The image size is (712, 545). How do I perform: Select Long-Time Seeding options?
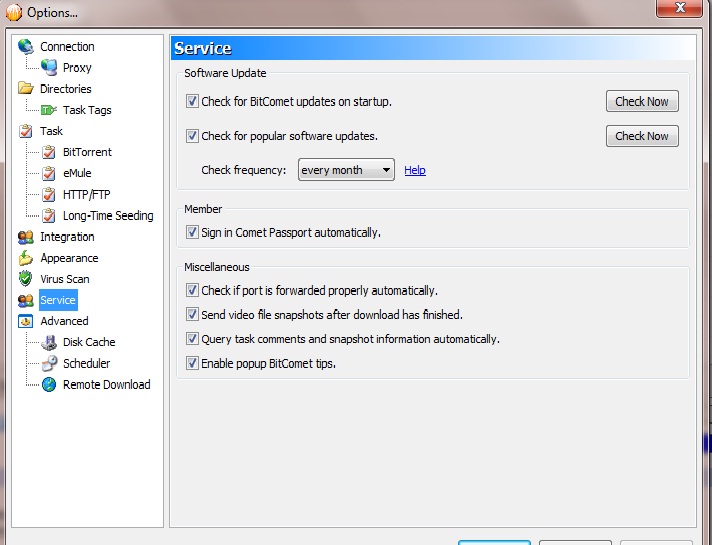pyautogui.click(x=108, y=215)
